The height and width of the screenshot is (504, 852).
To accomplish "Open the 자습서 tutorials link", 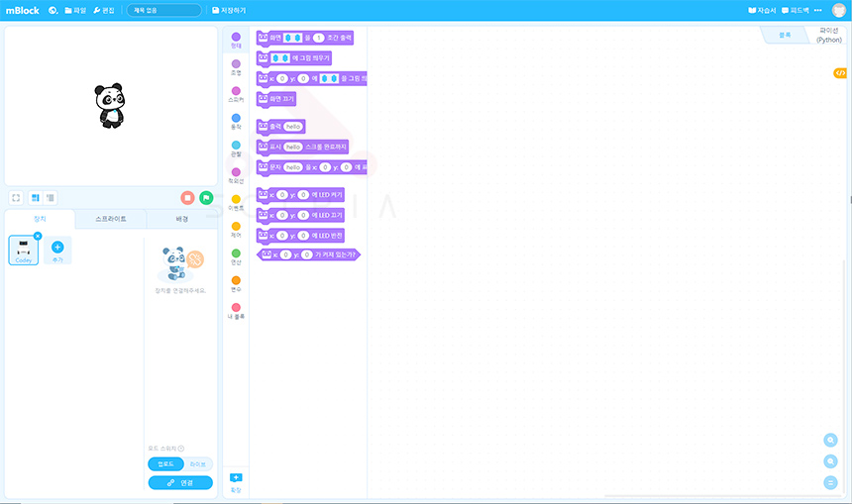I will pos(762,10).
